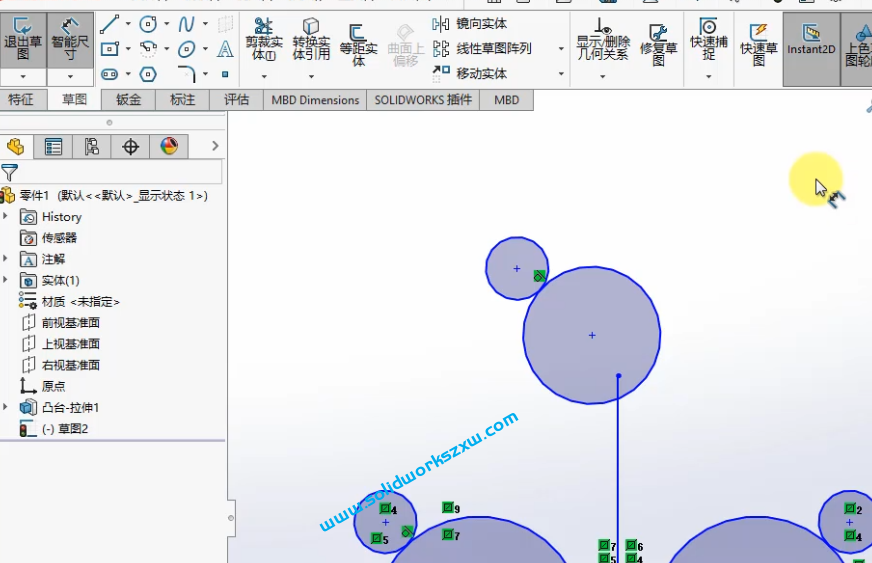Select 前视基准面 (Front Plane)

point(61,323)
